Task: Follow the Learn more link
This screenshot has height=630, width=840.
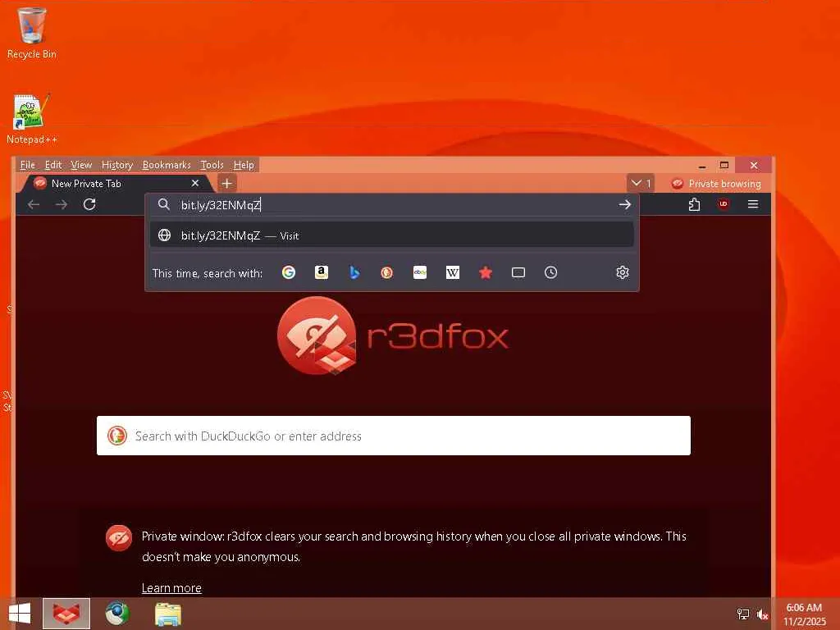Action: 171,587
